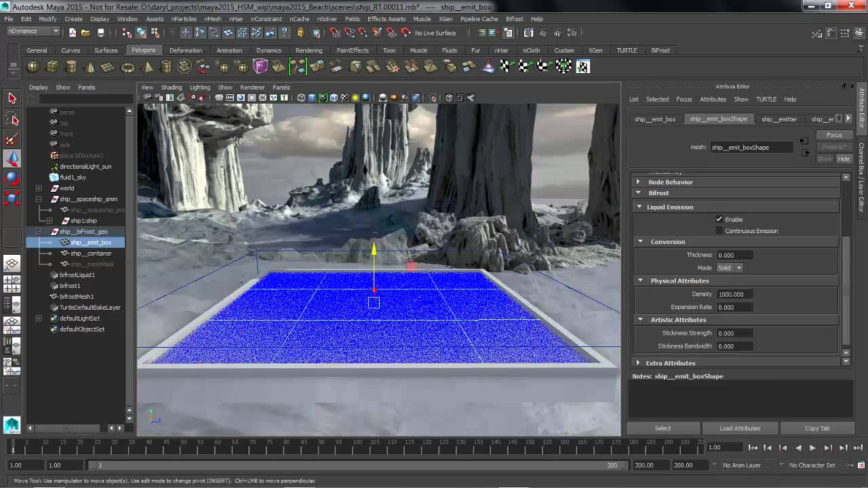868x488 pixels.
Task: Switch to four view panel layout
Action: (12, 283)
